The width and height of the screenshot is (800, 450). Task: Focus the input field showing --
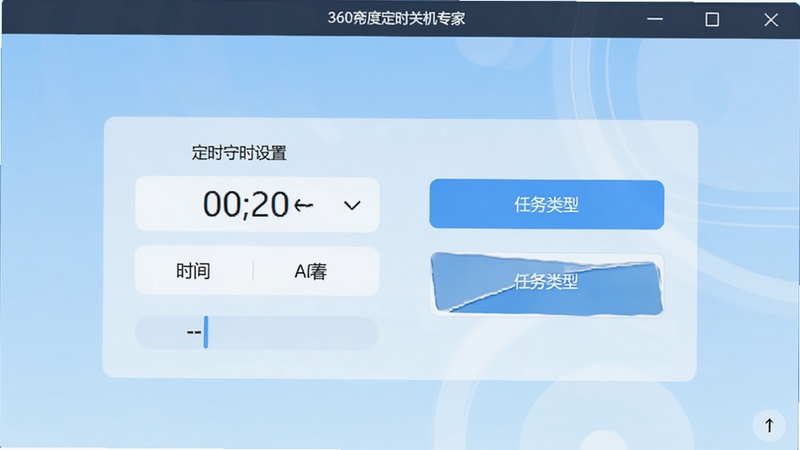coord(257,333)
